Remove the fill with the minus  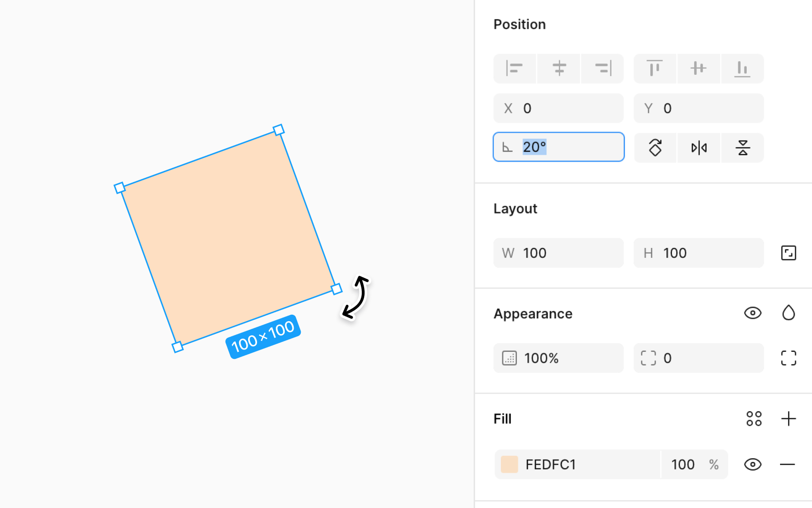(x=789, y=464)
